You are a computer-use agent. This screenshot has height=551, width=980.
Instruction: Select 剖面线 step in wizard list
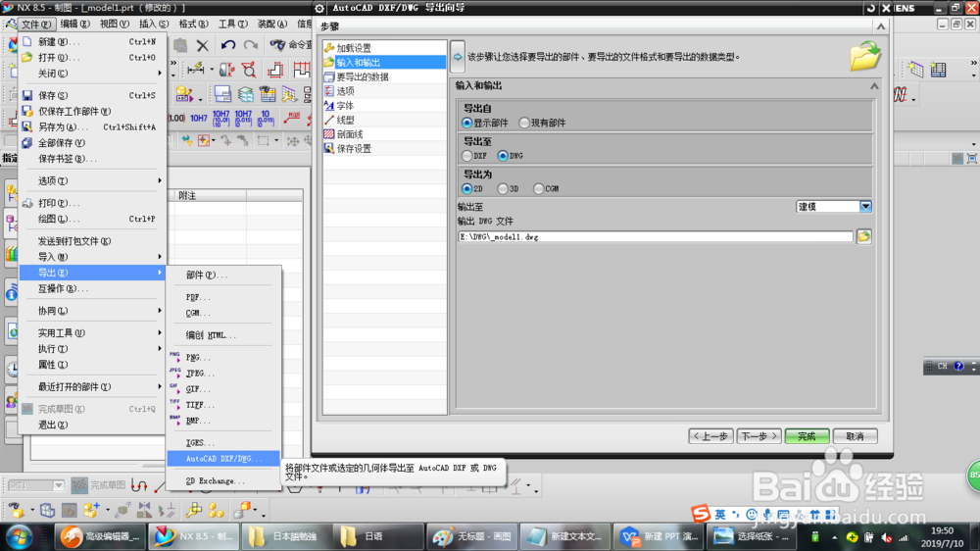[x=384, y=134]
